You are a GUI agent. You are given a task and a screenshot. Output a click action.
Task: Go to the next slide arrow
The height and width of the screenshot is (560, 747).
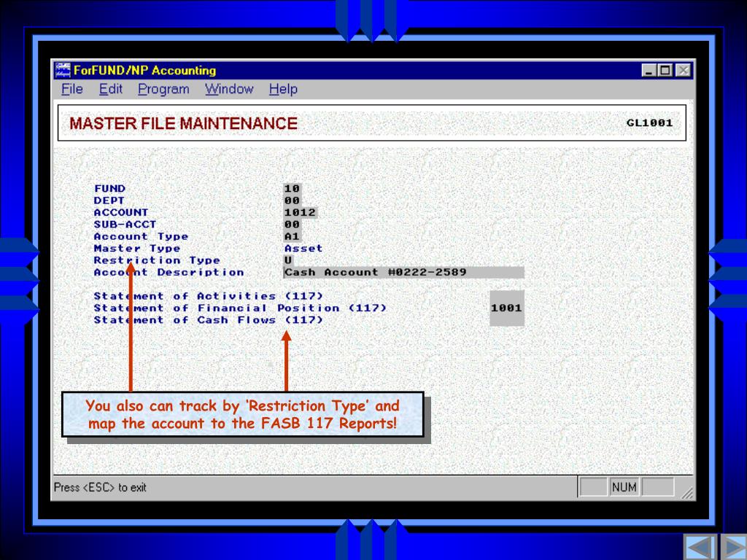[x=733, y=547]
